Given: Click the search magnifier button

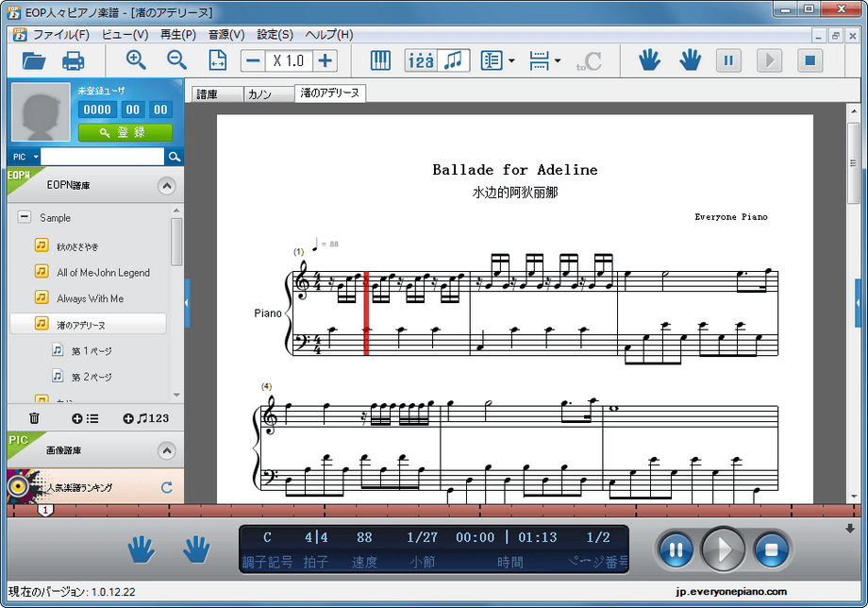Looking at the screenshot, I should [x=175, y=157].
